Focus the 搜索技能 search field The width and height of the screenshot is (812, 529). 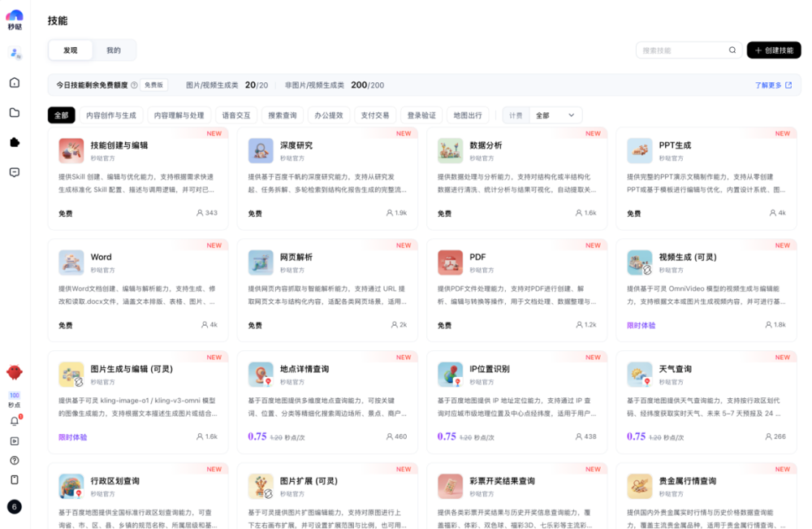point(689,50)
